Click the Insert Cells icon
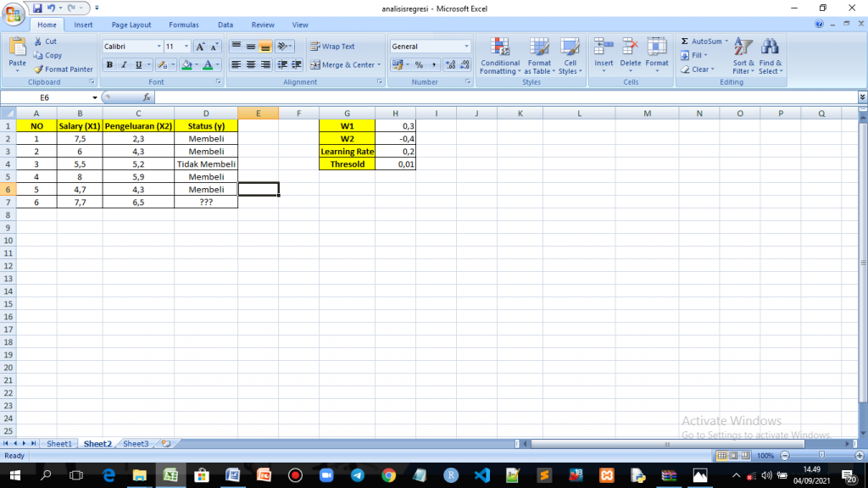Viewport: 868px width, 488px height. click(604, 51)
